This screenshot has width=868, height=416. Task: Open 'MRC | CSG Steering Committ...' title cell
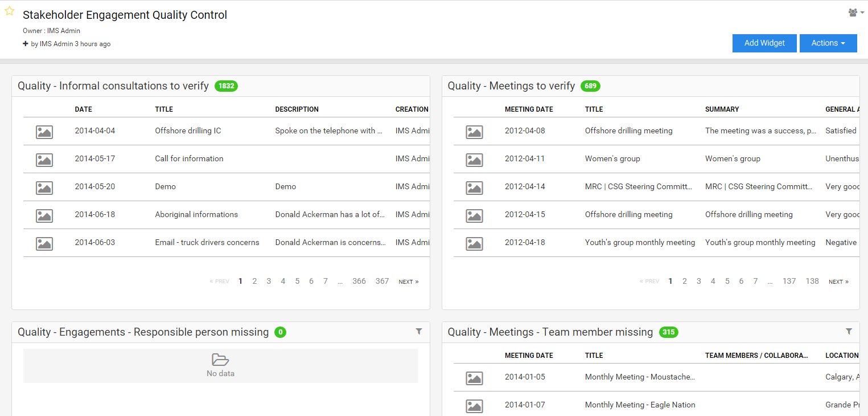click(x=639, y=187)
